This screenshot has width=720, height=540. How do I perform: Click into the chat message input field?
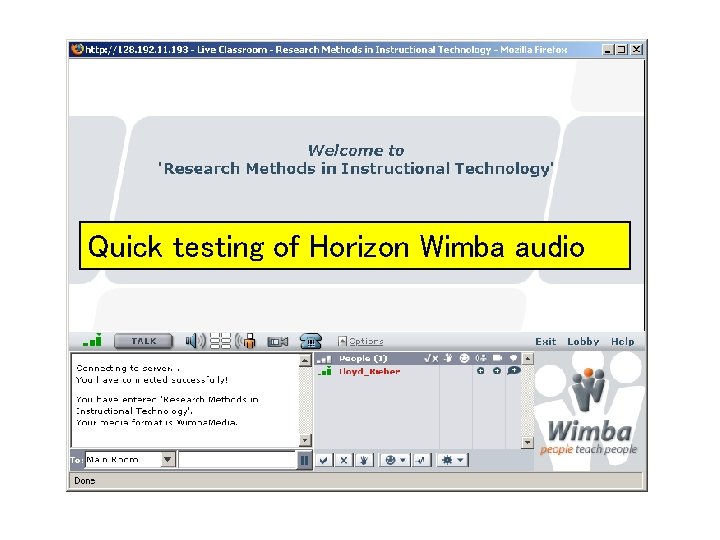[x=237, y=460]
